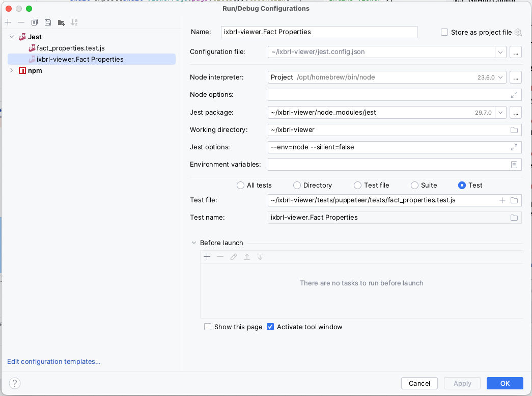Open the Jest package version dropdown
Viewport: 532px width, 396px height.
coord(500,112)
